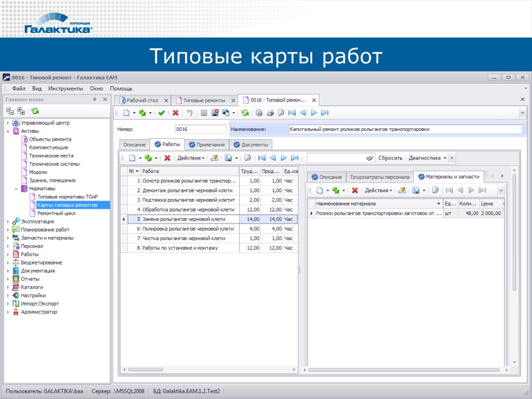The width and height of the screenshot is (532, 399).
Task: Open the Описание tab next to Работы
Action: click(135, 144)
